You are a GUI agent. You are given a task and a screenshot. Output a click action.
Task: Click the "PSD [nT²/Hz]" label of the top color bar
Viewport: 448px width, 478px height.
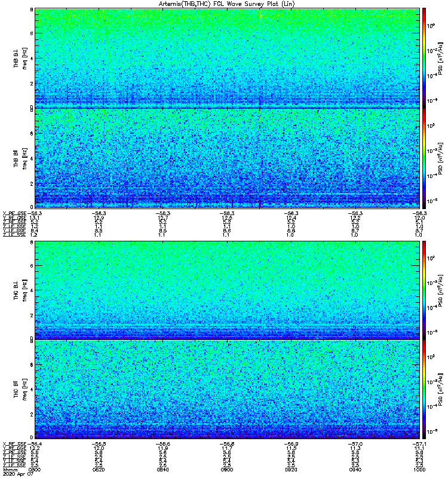440,59
